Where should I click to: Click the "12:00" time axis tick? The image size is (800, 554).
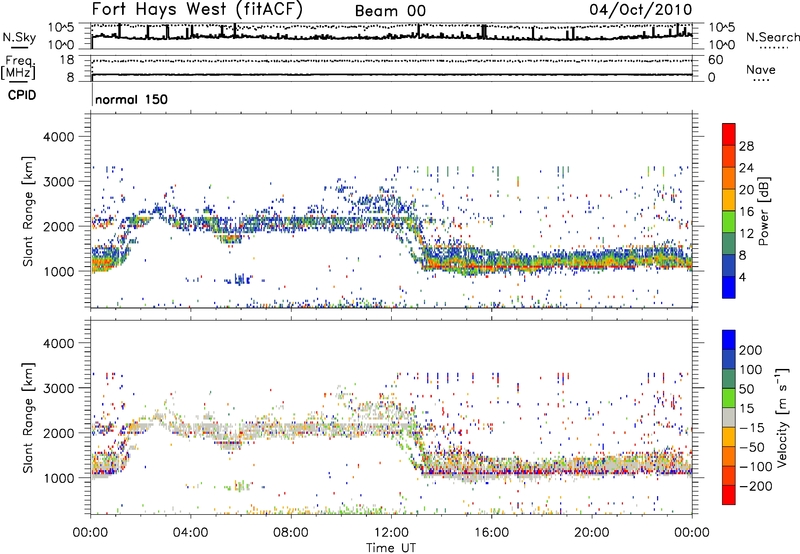point(391,533)
